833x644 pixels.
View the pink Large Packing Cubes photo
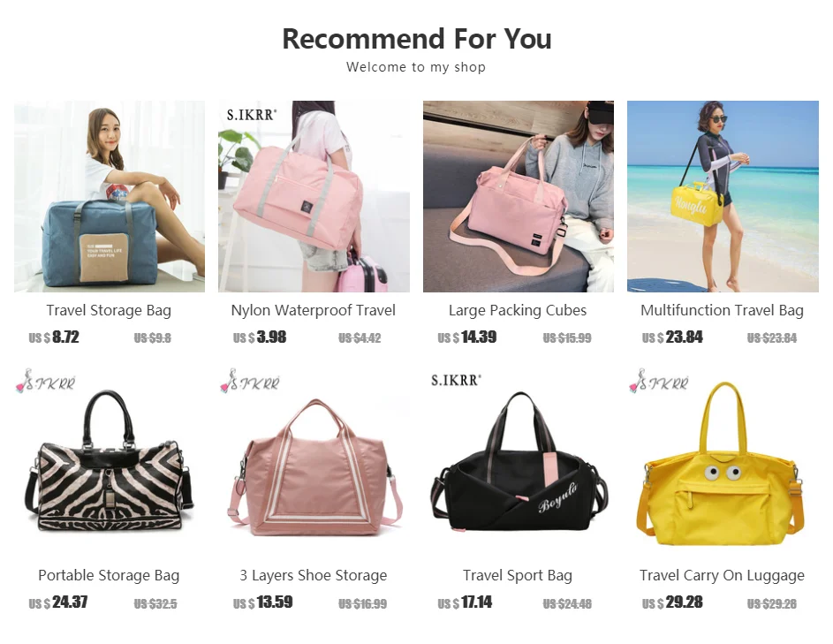pyautogui.click(x=519, y=196)
